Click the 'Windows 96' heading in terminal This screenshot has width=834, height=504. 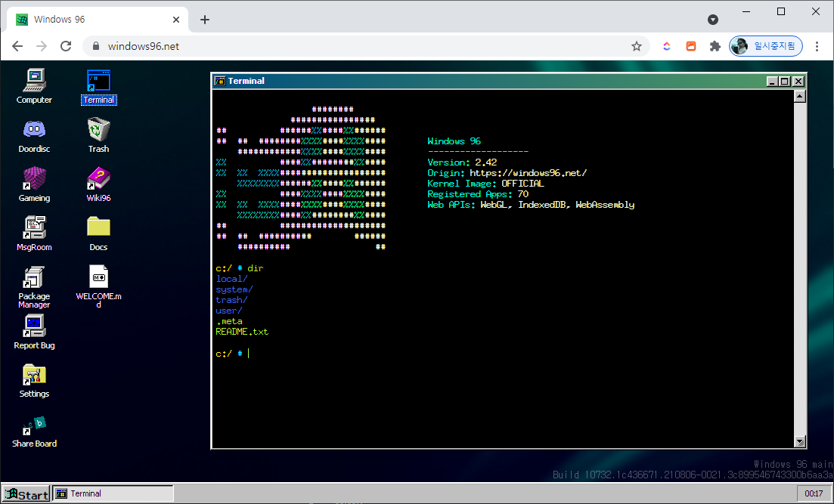[x=454, y=141]
